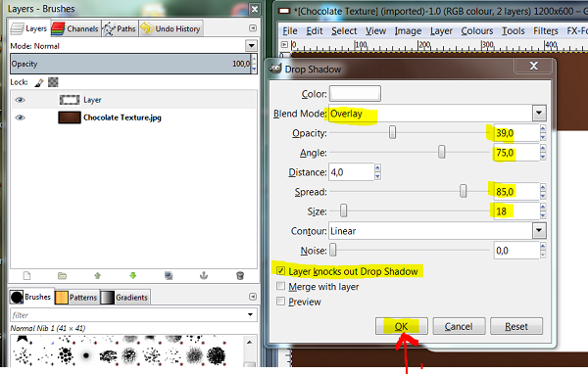Hide the Chocolate Texture.jpg layer
This screenshot has width=588, height=374.
(21, 117)
